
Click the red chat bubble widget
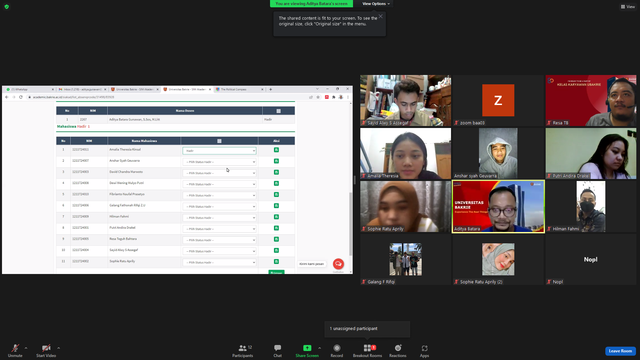tap(338, 264)
